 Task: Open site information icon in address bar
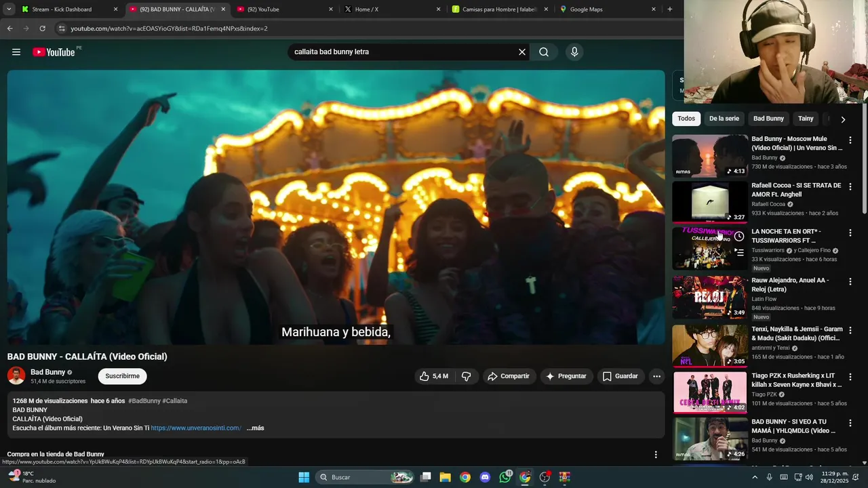click(x=62, y=28)
